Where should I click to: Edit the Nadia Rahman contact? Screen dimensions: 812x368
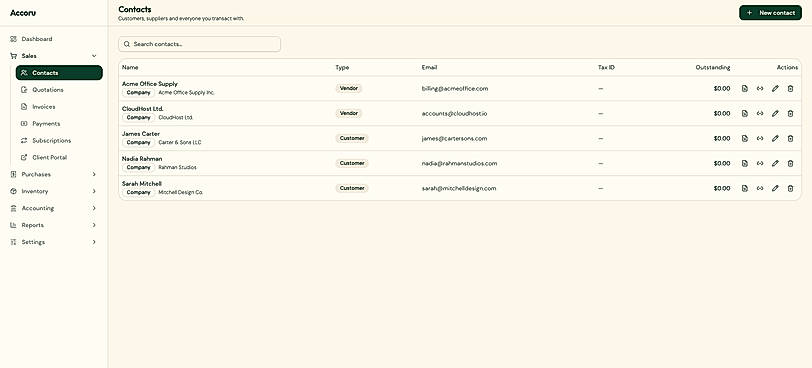click(x=775, y=163)
